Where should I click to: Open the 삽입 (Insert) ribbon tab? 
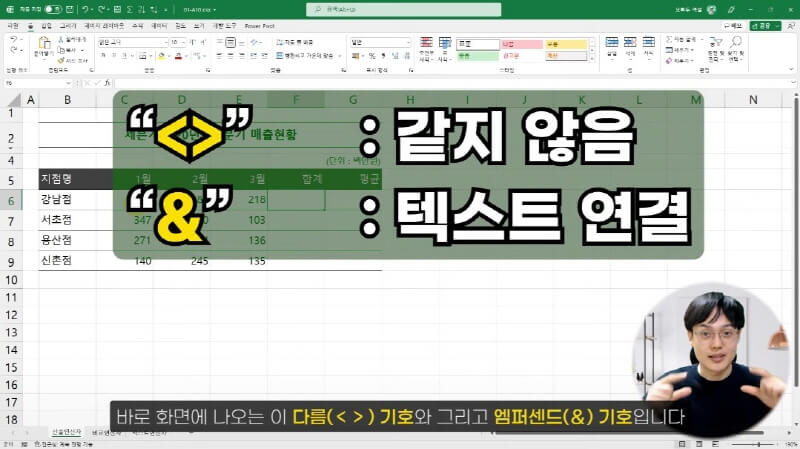46,26
